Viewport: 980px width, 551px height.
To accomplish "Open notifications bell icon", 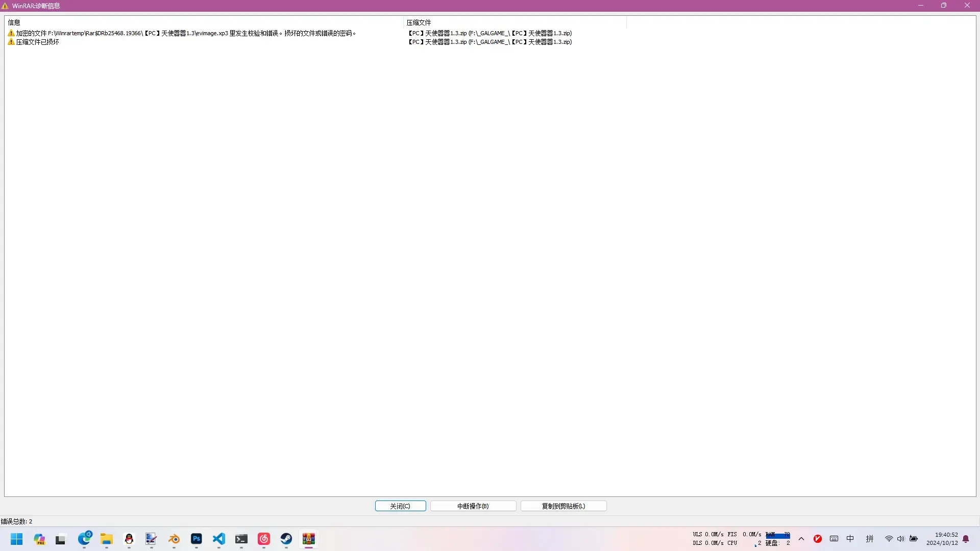I will pos(966,539).
